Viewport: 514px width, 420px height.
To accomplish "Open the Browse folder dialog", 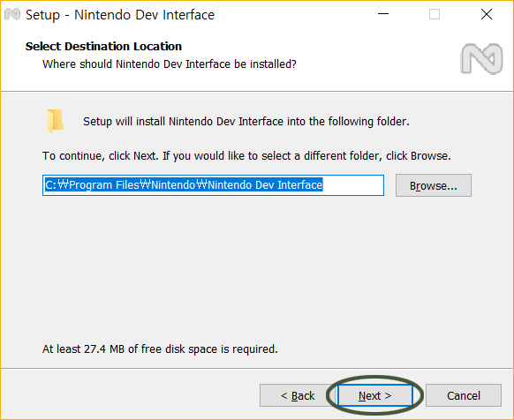I will coord(434,185).
